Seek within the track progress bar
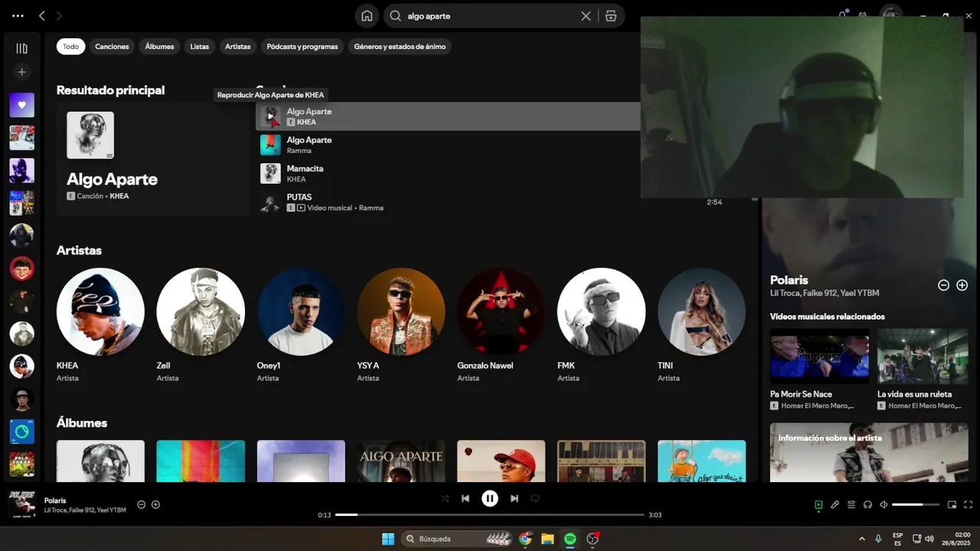The height and width of the screenshot is (551, 980). pos(490,515)
